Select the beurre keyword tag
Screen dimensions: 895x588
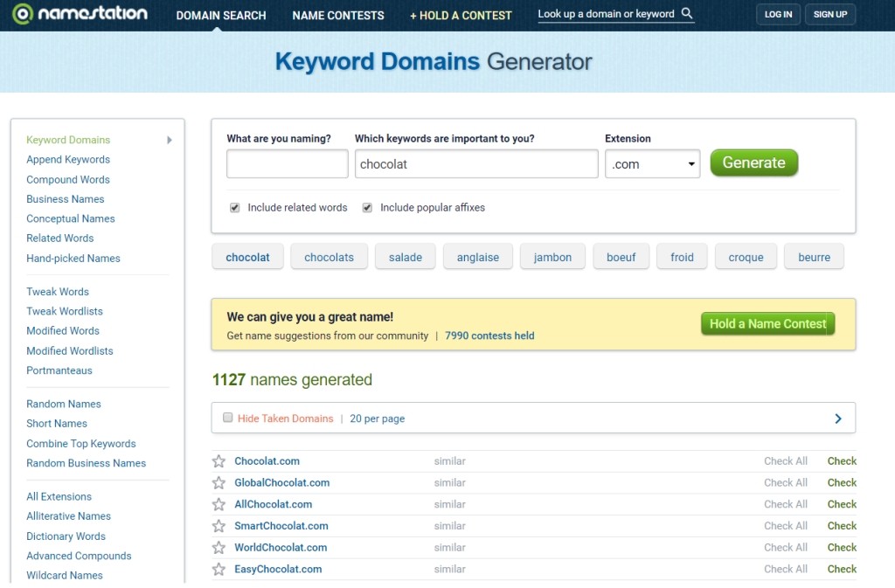tap(814, 257)
